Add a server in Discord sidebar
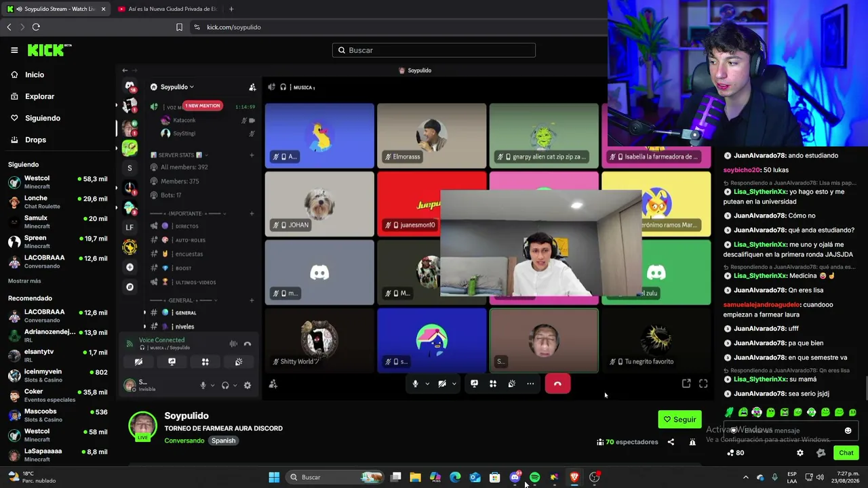Screen dimensions: 868x488 point(130,267)
